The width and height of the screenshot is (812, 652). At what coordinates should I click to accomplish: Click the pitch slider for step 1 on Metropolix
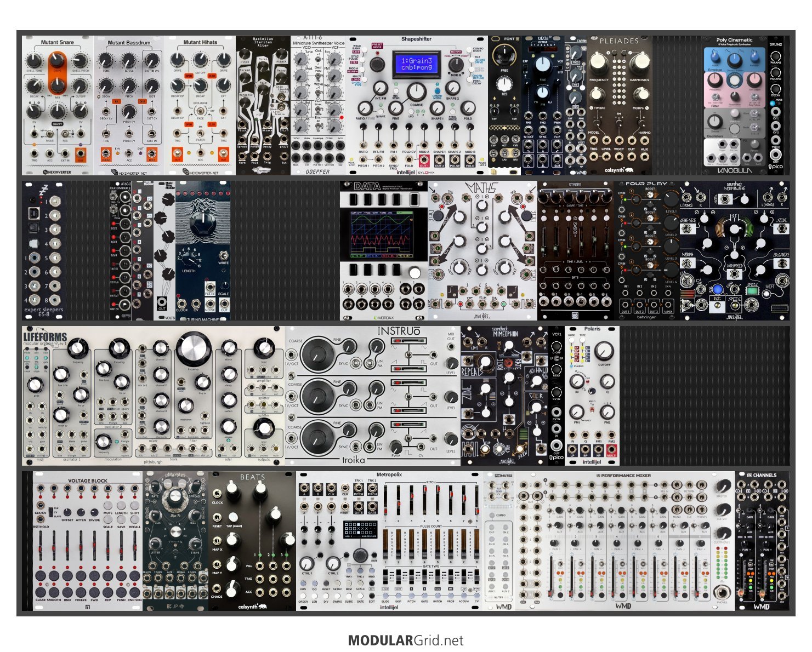pyautogui.click(x=385, y=501)
